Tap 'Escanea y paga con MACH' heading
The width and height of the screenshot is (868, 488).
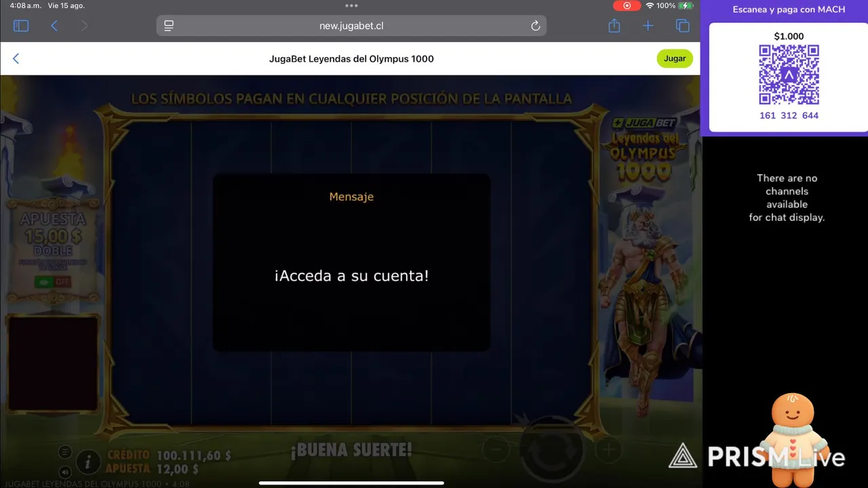pyautogui.click(x=789, y=9)
